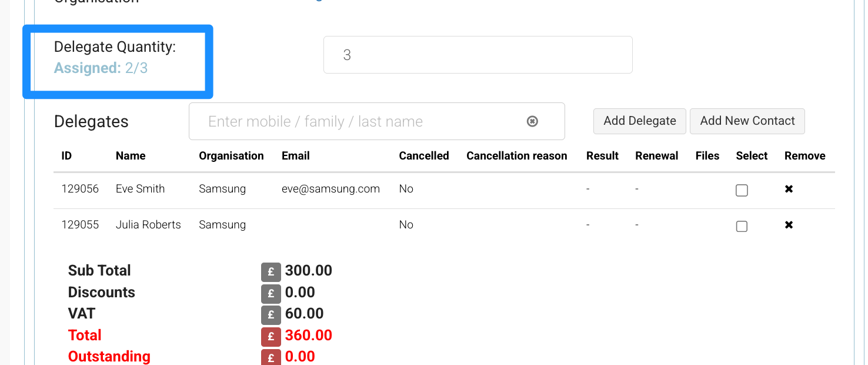The width and height of the screenshot is (868, 365).
Task: Click the delegate search box
Action: coord(365,121)
